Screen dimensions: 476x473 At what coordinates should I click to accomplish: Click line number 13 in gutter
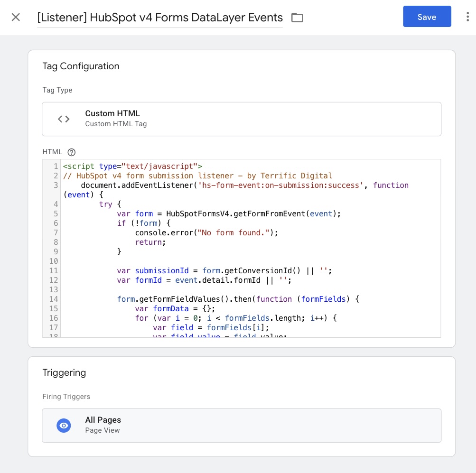tap(54, 290)
